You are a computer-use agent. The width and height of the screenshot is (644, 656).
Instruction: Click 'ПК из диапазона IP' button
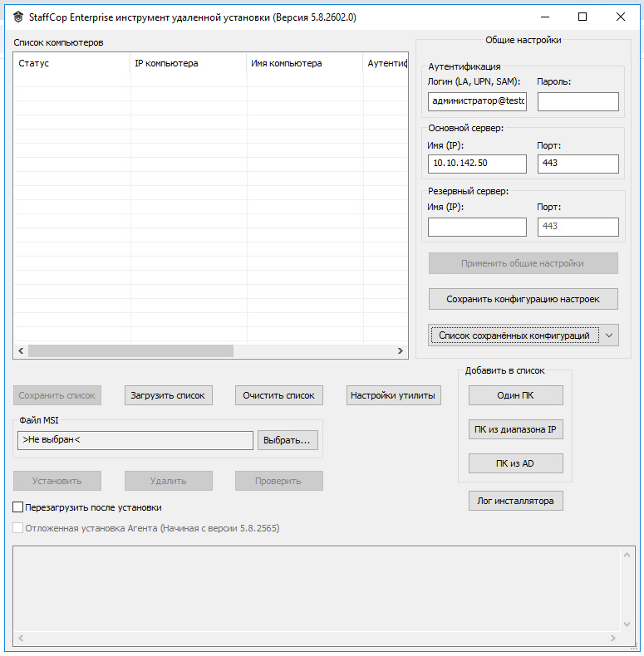[x=515, y=430]
